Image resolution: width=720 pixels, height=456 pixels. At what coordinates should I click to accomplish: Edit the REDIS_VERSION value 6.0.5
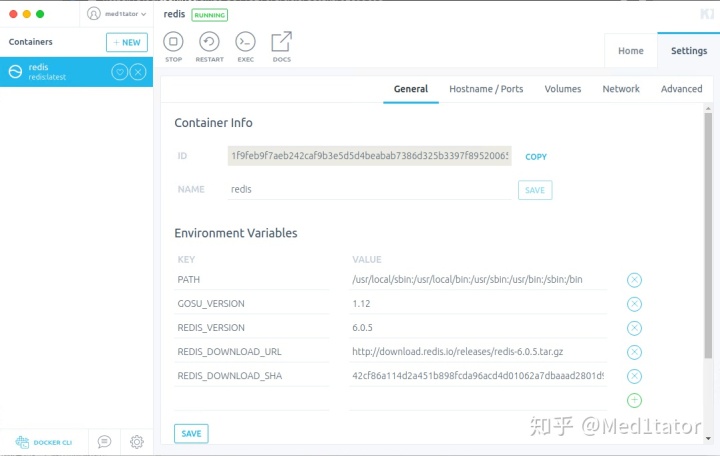coord(478,328)
